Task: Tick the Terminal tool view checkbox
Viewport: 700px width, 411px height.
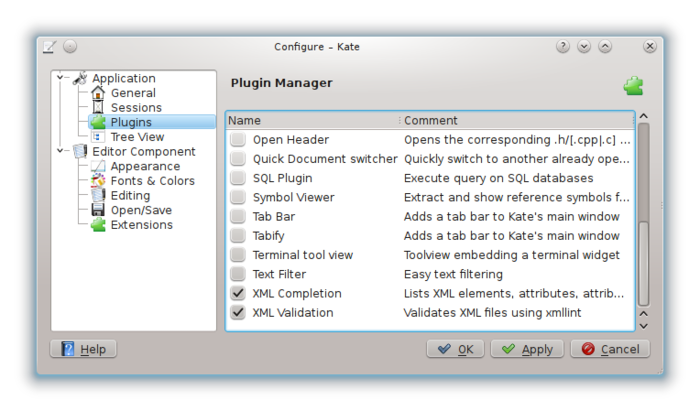Action: click(x=238, y=255)
